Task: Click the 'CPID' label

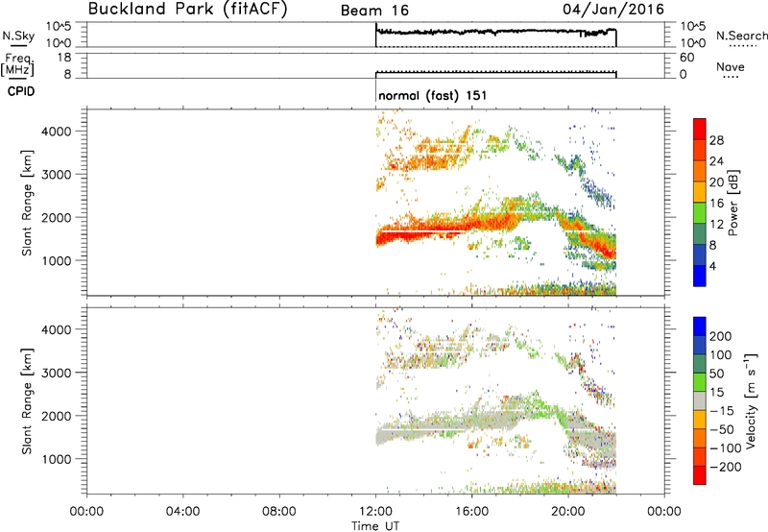Action: click(21, 91)
